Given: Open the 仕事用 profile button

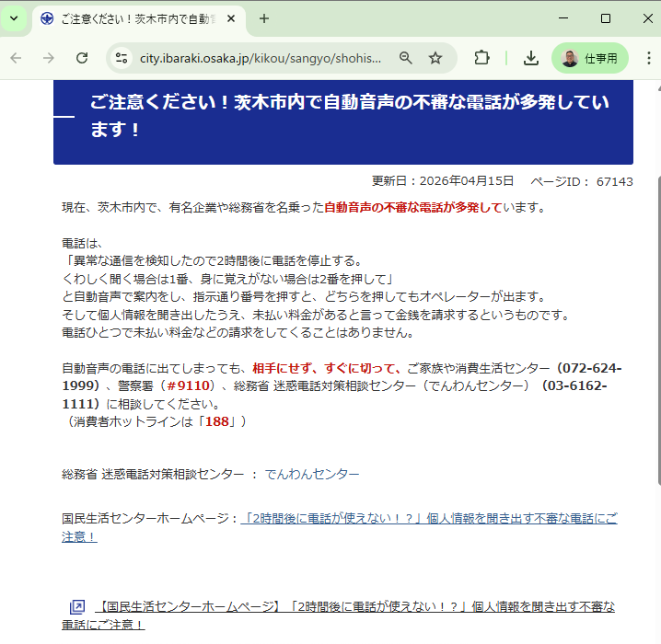Looking at the screenshot, I should click(x=590, y=58).
